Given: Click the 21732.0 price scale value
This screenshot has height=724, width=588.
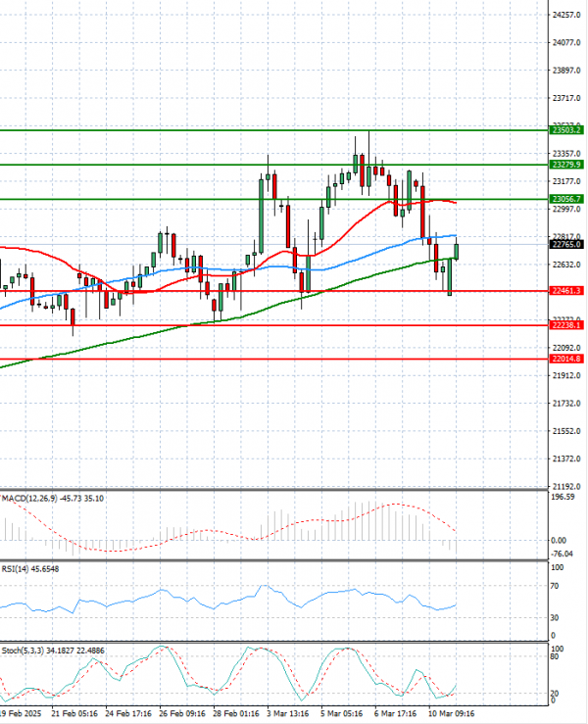Looking at the screenshot, I should (566, 403).
